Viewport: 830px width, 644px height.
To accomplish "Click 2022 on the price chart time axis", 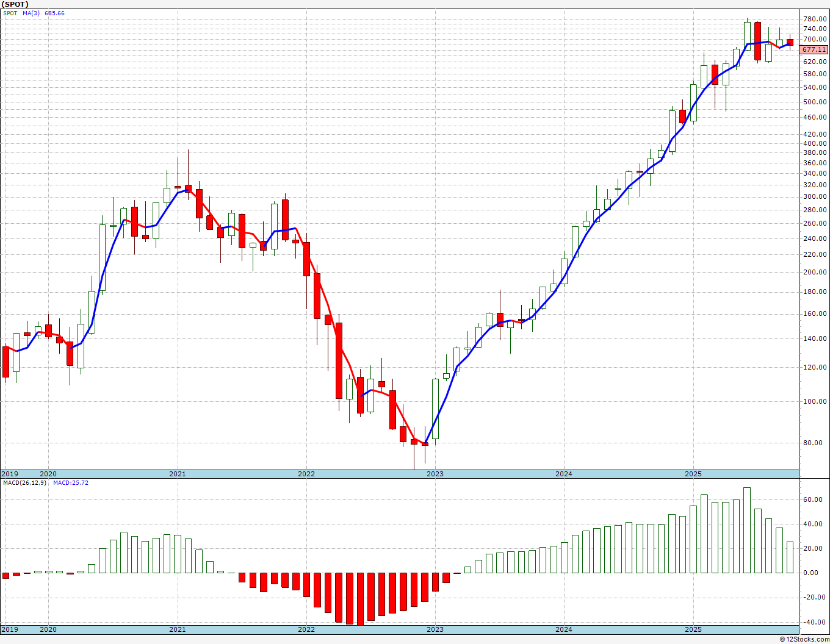I will [306, 474].
